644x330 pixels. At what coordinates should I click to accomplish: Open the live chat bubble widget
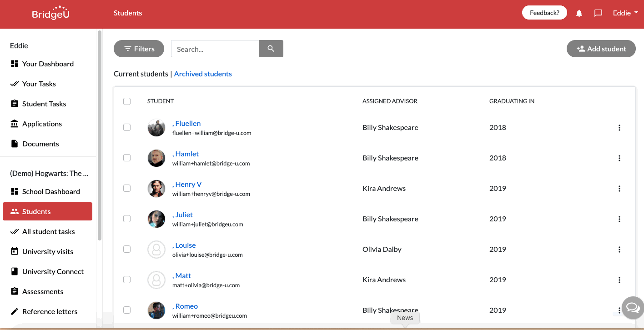pos(633,309)
